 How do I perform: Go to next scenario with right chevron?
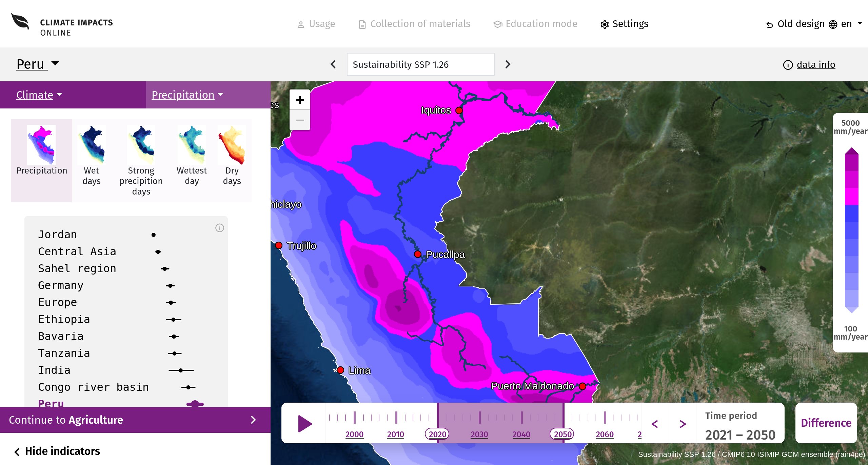point(508,64)
